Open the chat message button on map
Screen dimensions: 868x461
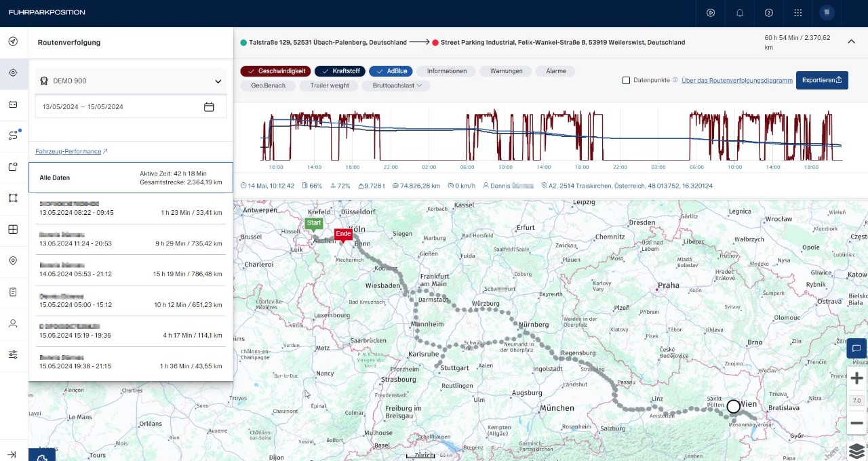(x=856, y=348)
